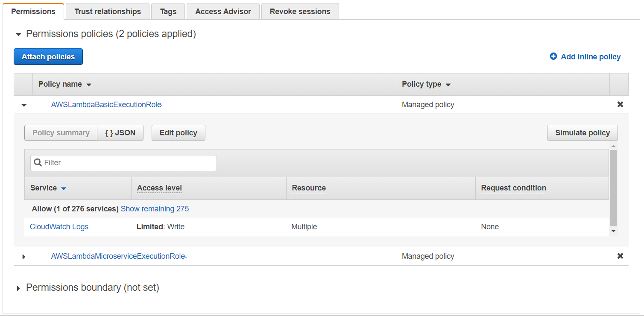Open the { } JSON view
Image resolution: width=644 pixels, height=316 pixels.
click(x=120, y=133)
